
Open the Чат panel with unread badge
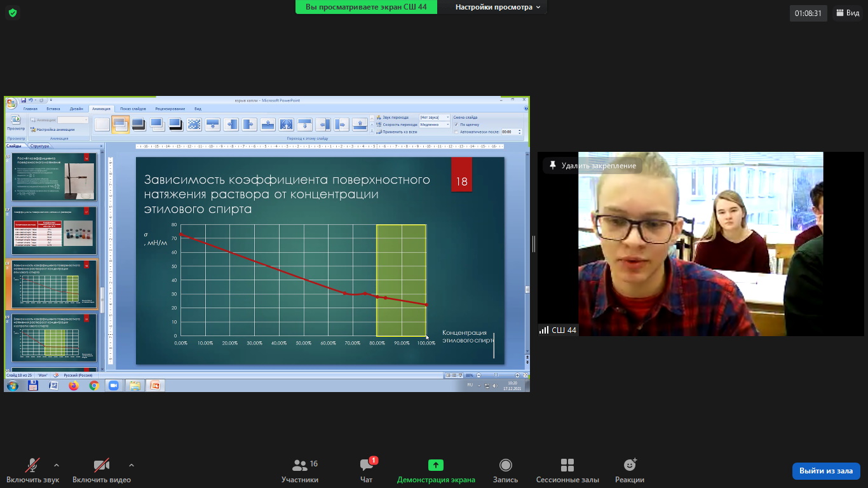[x=367, y=471]
